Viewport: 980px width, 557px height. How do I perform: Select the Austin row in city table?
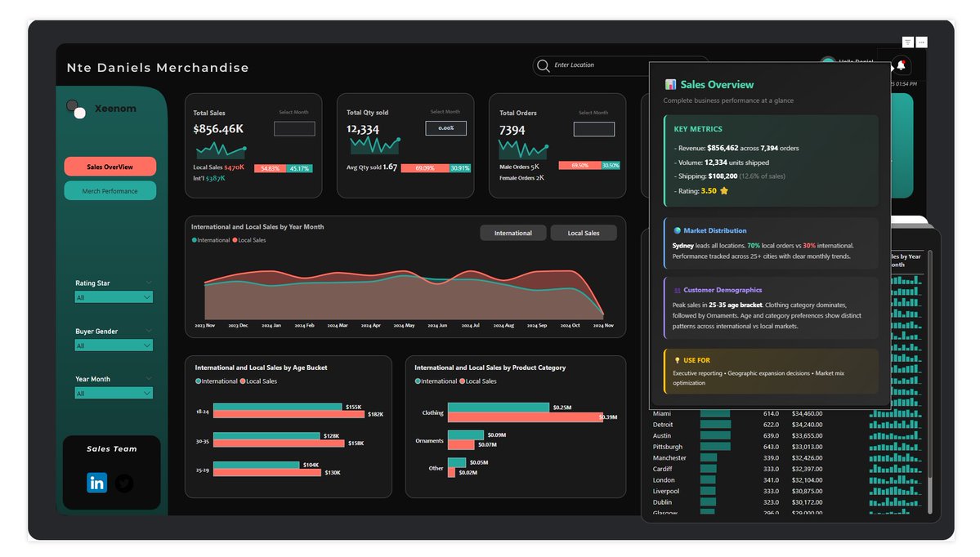[x=786, y=436]
